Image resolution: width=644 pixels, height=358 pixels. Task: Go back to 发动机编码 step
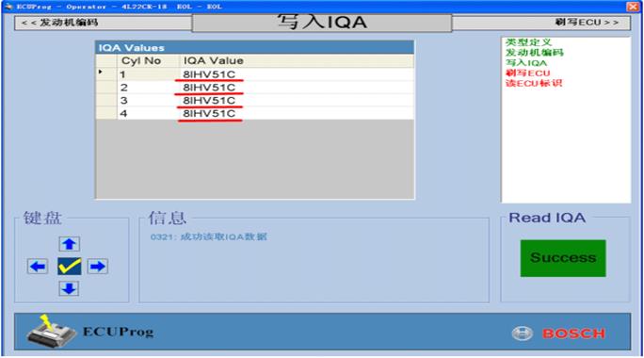59,23
